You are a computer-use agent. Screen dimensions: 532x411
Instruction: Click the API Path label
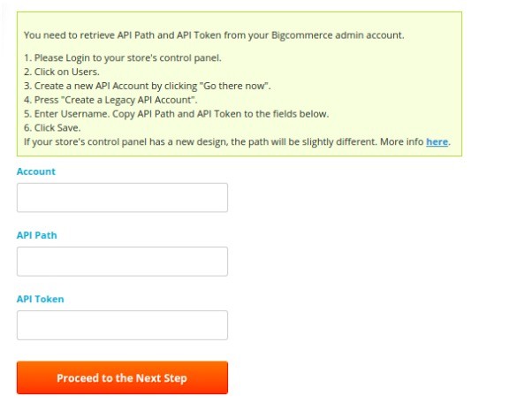pos(37,235)
